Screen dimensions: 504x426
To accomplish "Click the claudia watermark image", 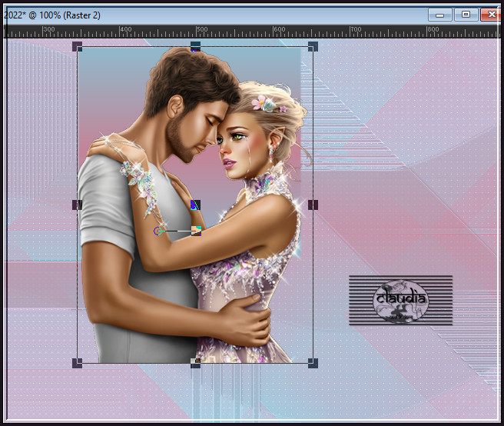I will click(401, 300).
